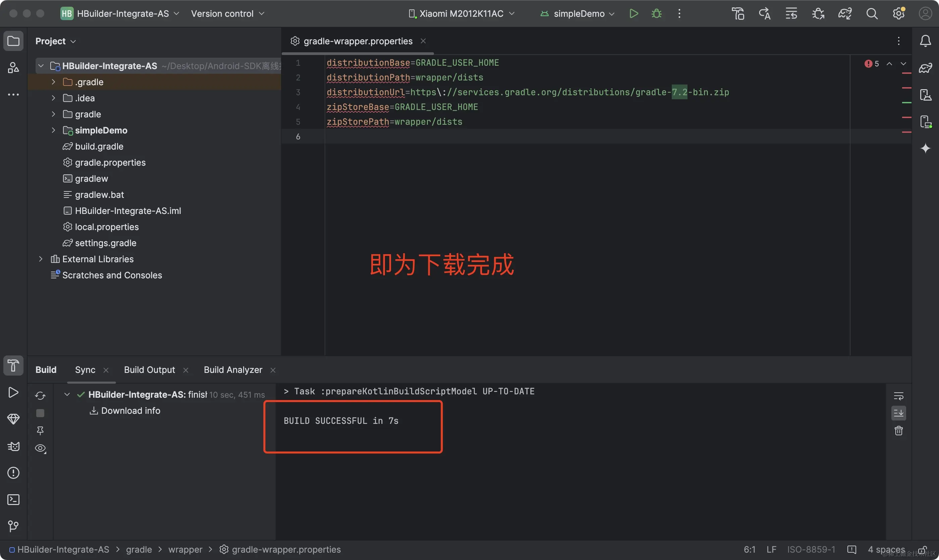This screenshot has width=939, height=560.
Task: Open the settings.gradle file in the project tree
Action: click(105, 243)
